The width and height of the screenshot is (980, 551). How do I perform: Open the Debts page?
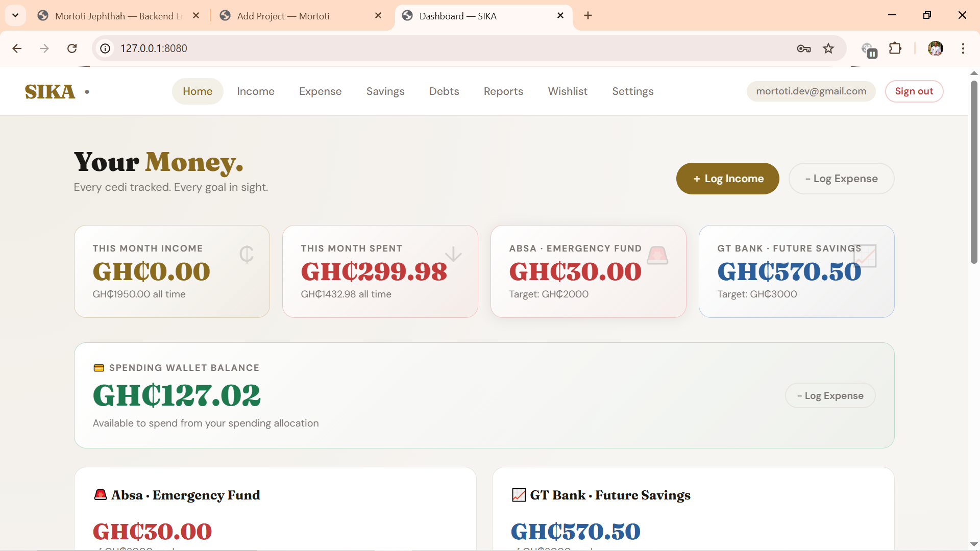click(444, 91)
